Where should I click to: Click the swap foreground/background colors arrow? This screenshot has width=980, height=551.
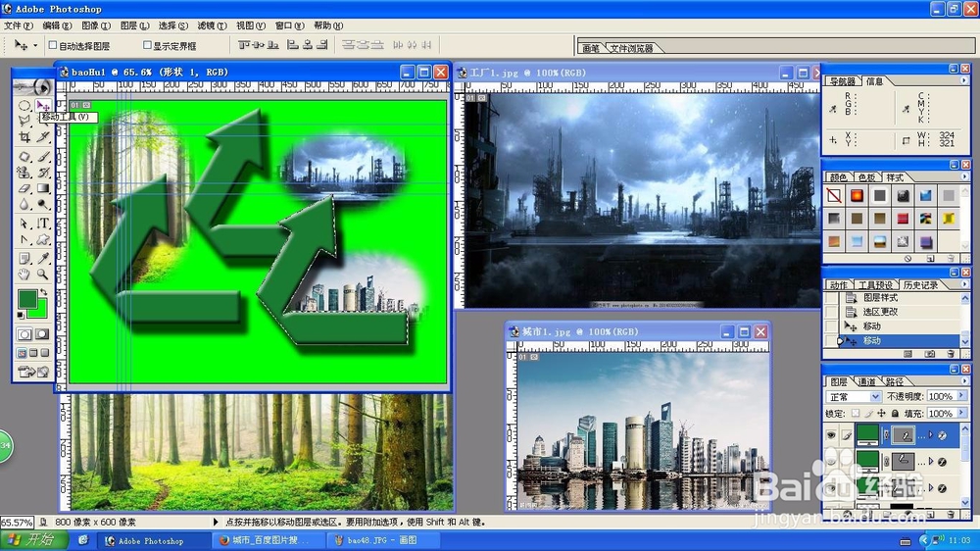coord(43,293)
